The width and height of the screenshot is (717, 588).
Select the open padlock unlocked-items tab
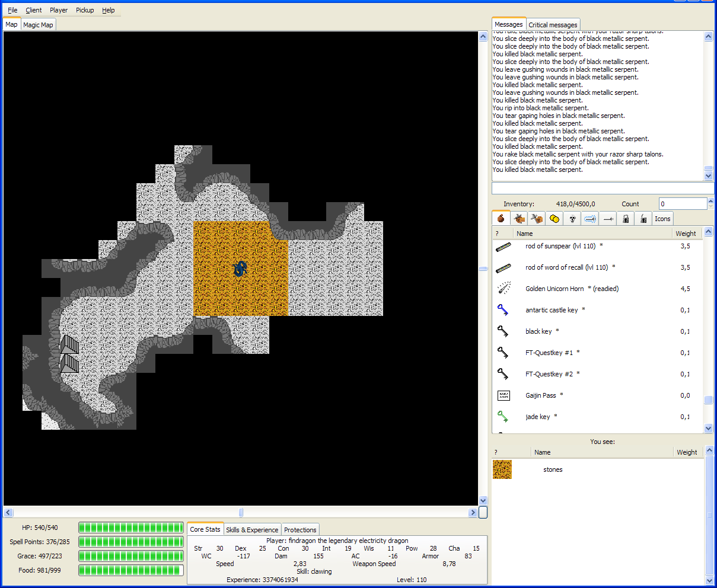point(643,218)
